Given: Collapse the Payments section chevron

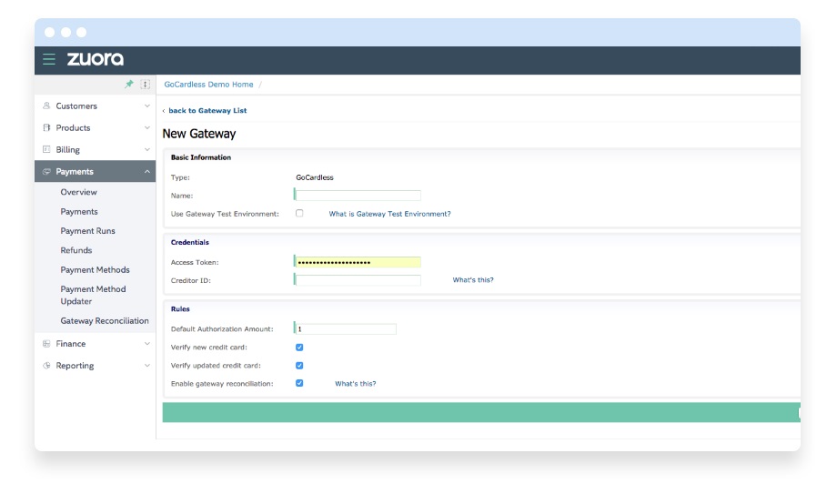Looking at the screenshot, I should [147, 172].
